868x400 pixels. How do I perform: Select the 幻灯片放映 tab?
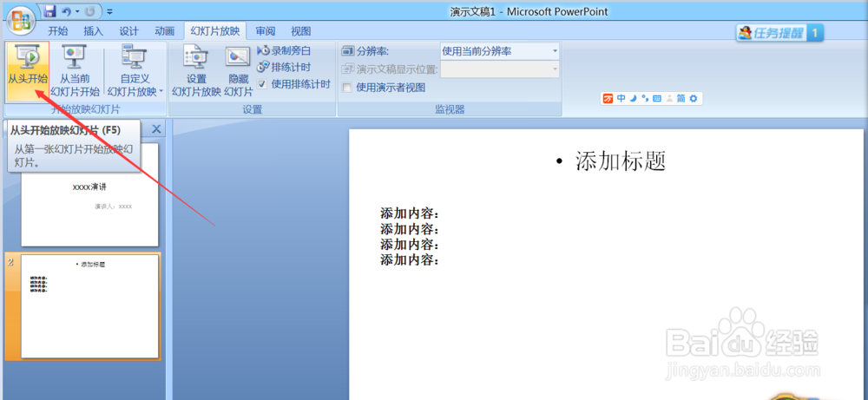(214, 31)
